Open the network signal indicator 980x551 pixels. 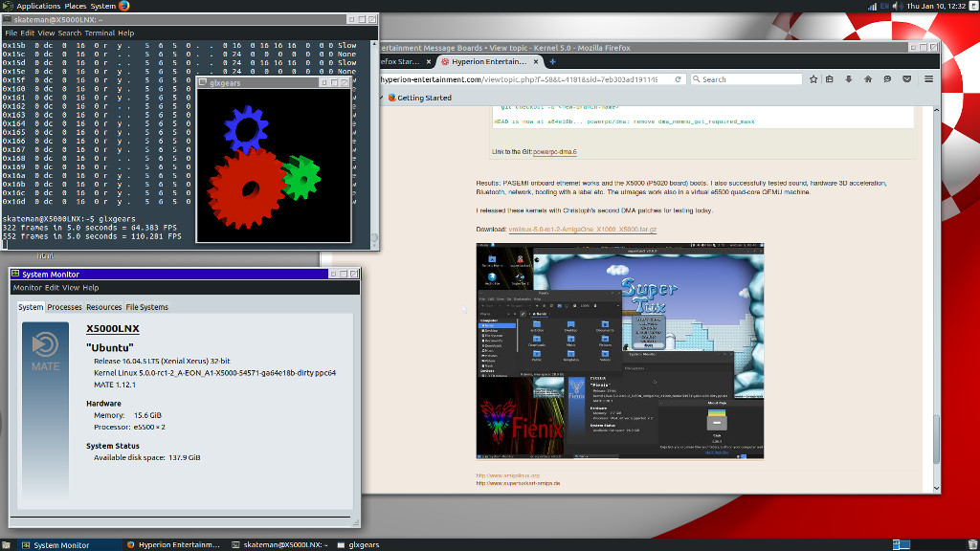(x=872, y=7)
